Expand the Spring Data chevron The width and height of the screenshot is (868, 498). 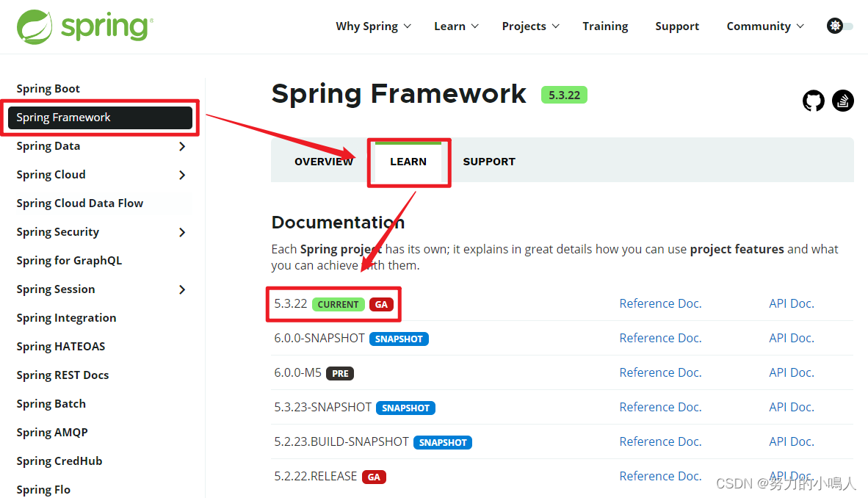tap(182, 146)
